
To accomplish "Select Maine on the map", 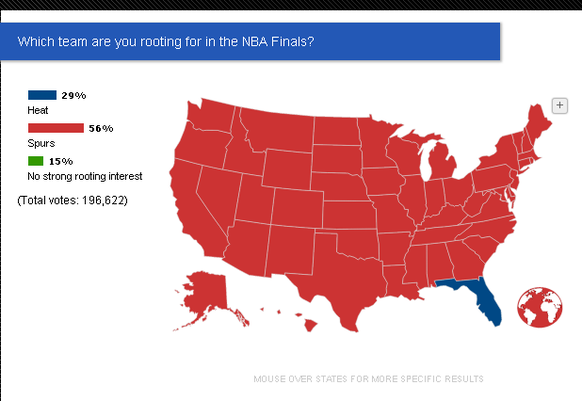I will [x=537, y=124].
